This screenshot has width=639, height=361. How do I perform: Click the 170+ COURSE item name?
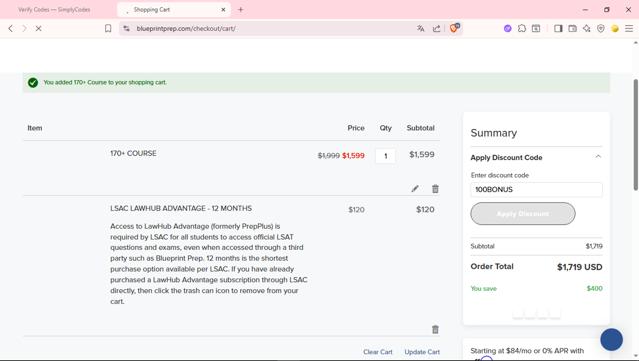(x=133, y=153)
